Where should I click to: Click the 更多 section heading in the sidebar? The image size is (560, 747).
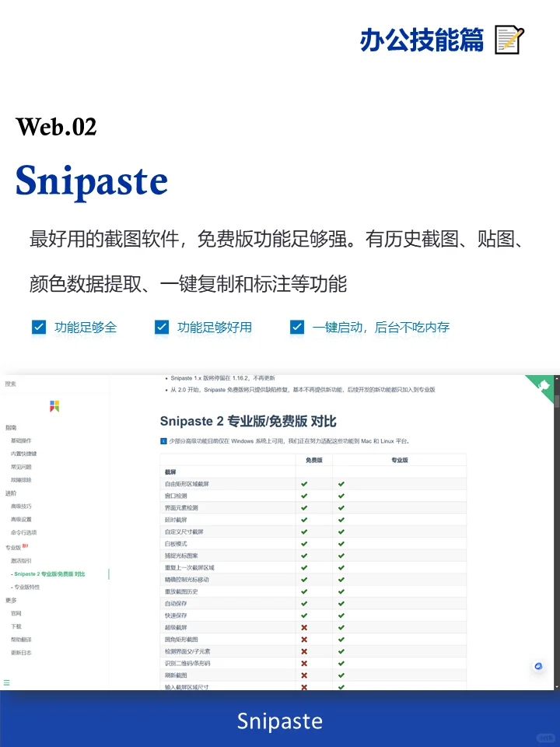tap(11, 600)
